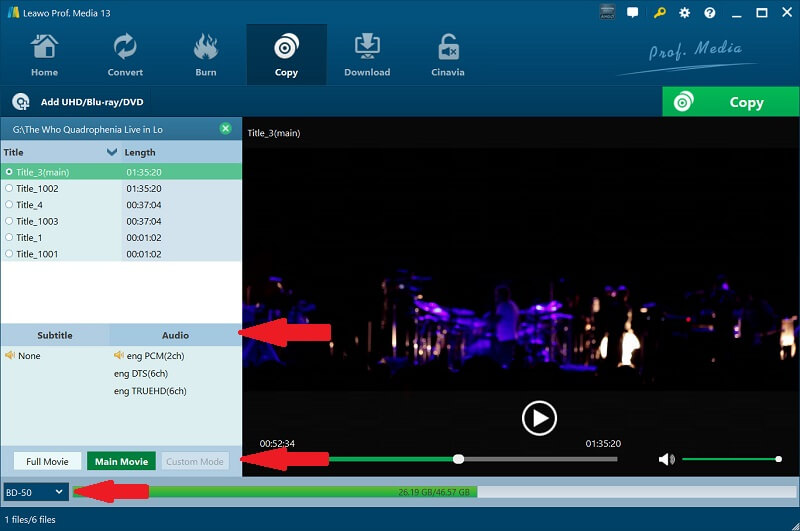800x531 pixels.
Task: Click the speaker icon beside eng PCM(2ch)
Action: point(119,355)
